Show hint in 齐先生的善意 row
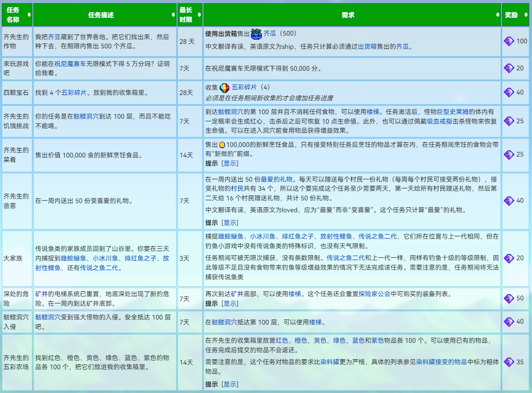This screenshot has height=393, width=532. point(230,223)
